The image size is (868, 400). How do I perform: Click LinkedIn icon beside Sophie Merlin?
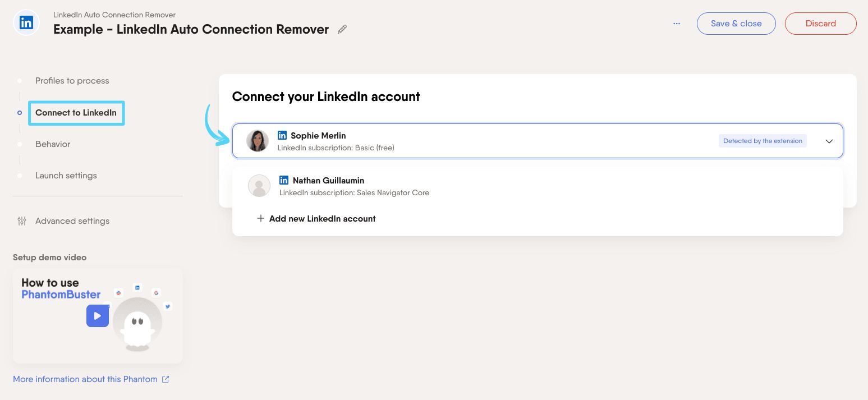click(x=282, y=135)
